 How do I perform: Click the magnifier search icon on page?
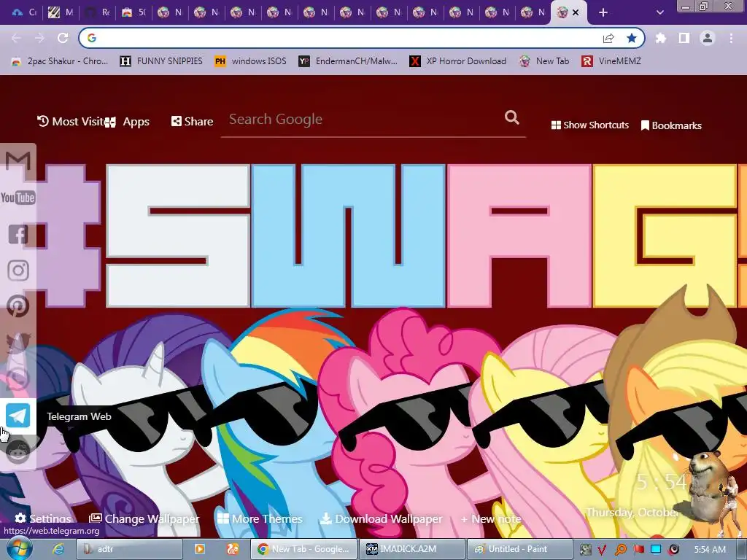[x=511, y=117]
